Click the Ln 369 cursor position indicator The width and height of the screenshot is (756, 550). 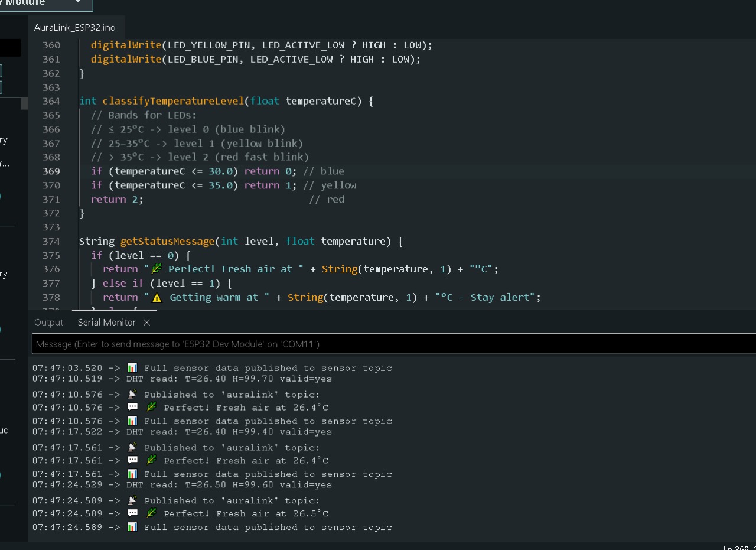739,547
